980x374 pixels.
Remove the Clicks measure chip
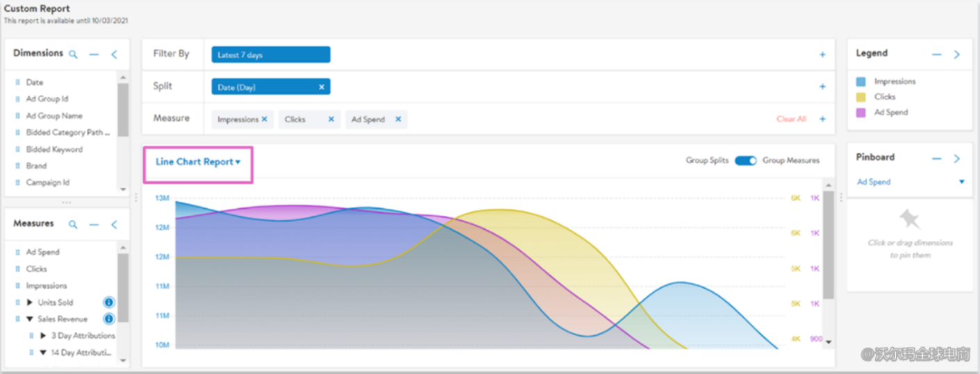coord(331,119)
